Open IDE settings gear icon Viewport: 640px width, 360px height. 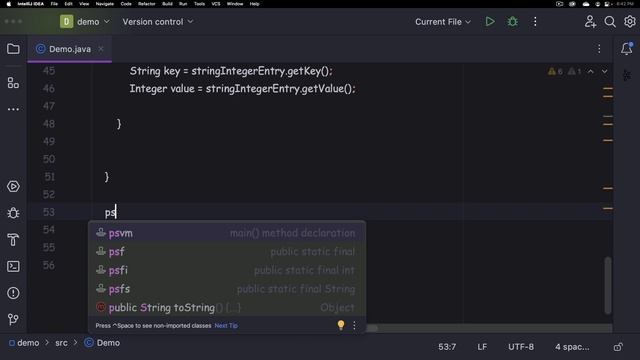click(x=630, y=22)
